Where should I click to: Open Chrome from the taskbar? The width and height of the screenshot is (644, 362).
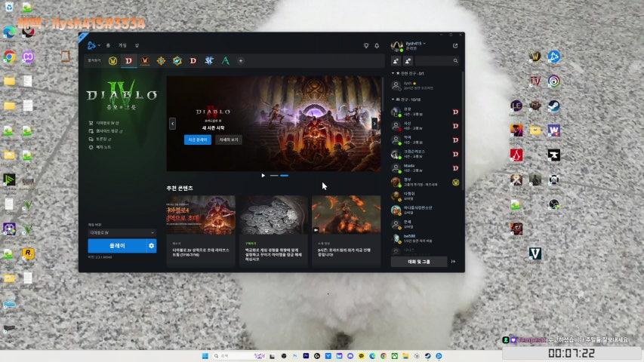coord(384,356)
